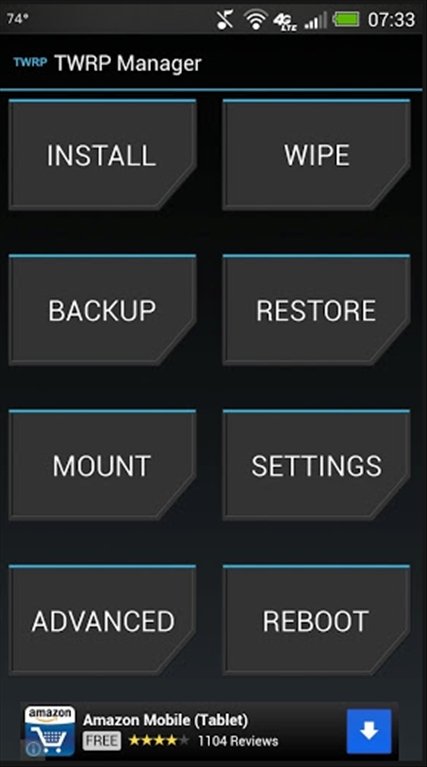Tap the INSTALL button
Viewport: 427px width, 767px height.
[x=102, y=155]
